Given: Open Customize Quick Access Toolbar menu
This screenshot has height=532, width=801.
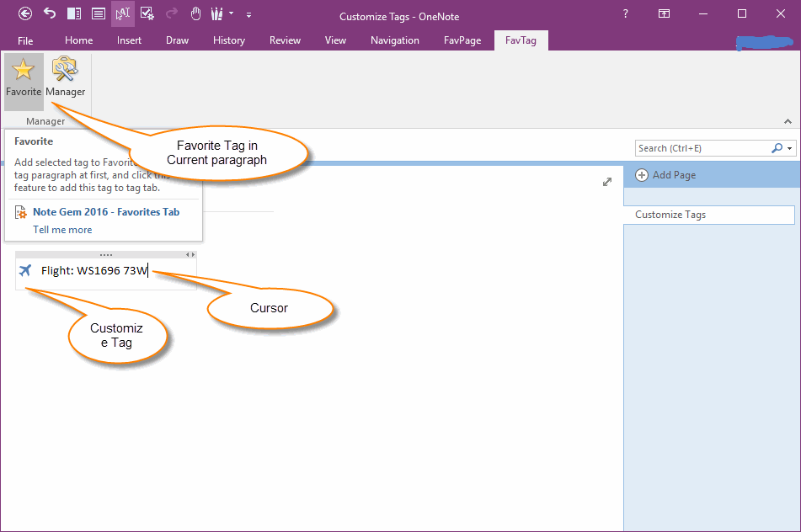Looking at the screenshot, I should [248, 15].
